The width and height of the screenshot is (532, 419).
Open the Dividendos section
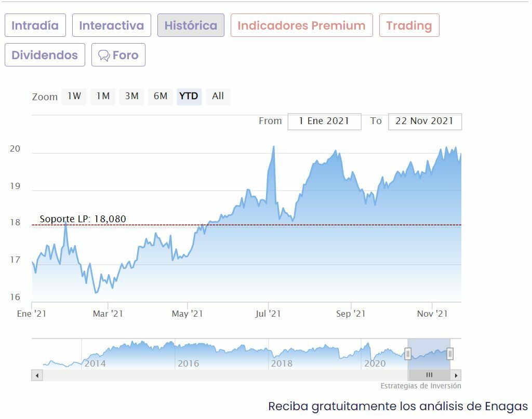(45, 55)
